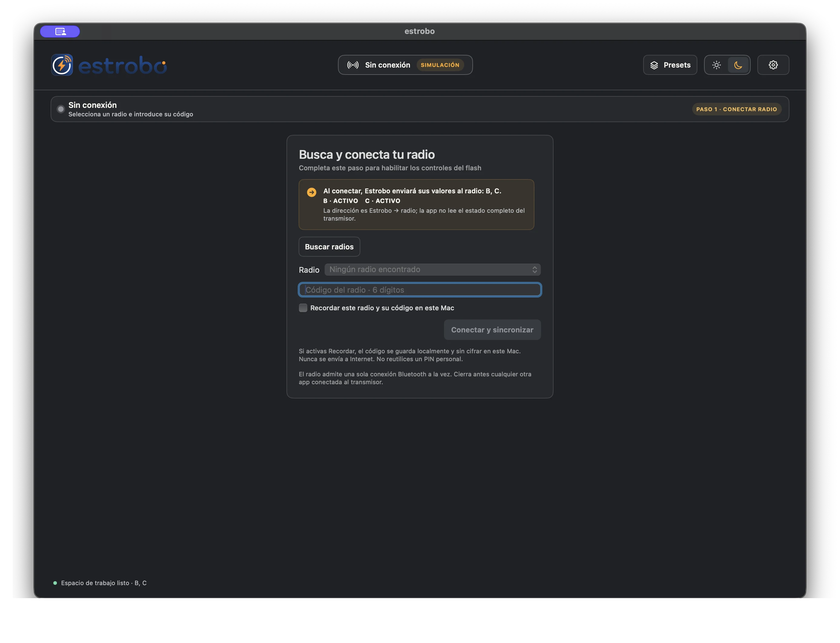Click the PASO 1 · CONECTAR RADIO badge
The width and height of the screenshot is (840, 643).
736,109
